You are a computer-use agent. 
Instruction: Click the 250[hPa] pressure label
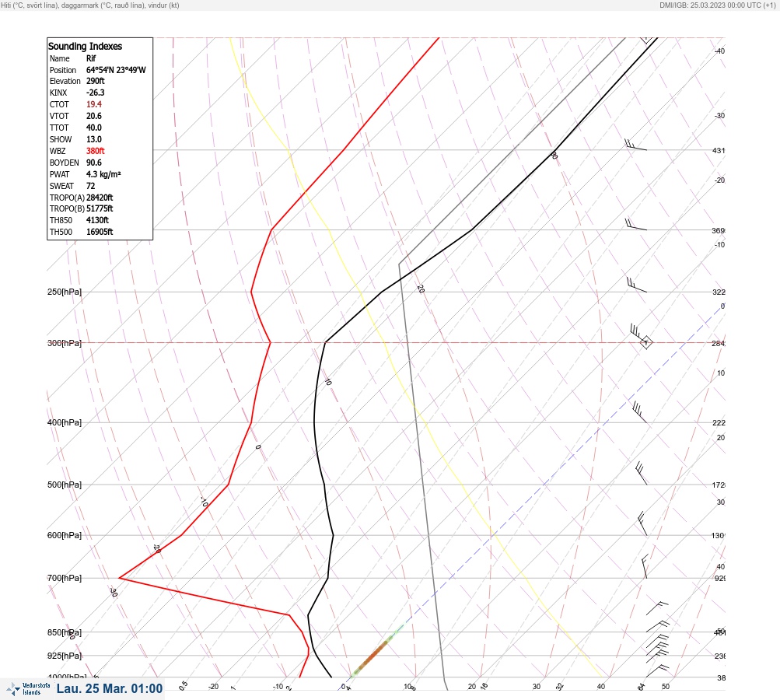click(x=65, y=292)
